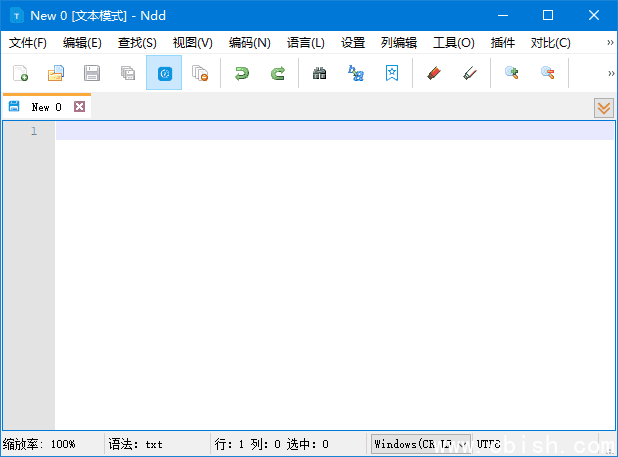Expand the tab list double-chevron button
The image size is (618, 457).
(x=603, y=107)
